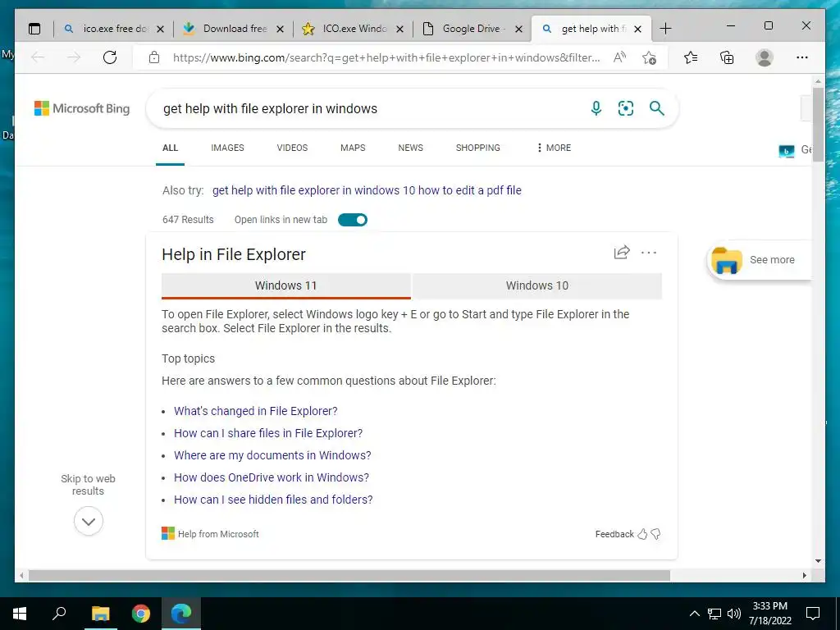The image size is (840, 630).
Task: Show hidden system tray icons
Action: [694, 614]
